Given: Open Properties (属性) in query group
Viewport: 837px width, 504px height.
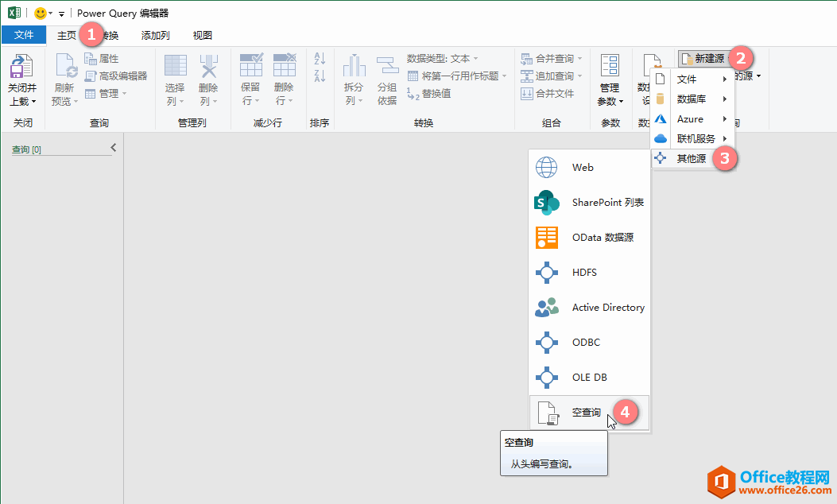Looking at the screenshot, I should click(x=102, y=59).
